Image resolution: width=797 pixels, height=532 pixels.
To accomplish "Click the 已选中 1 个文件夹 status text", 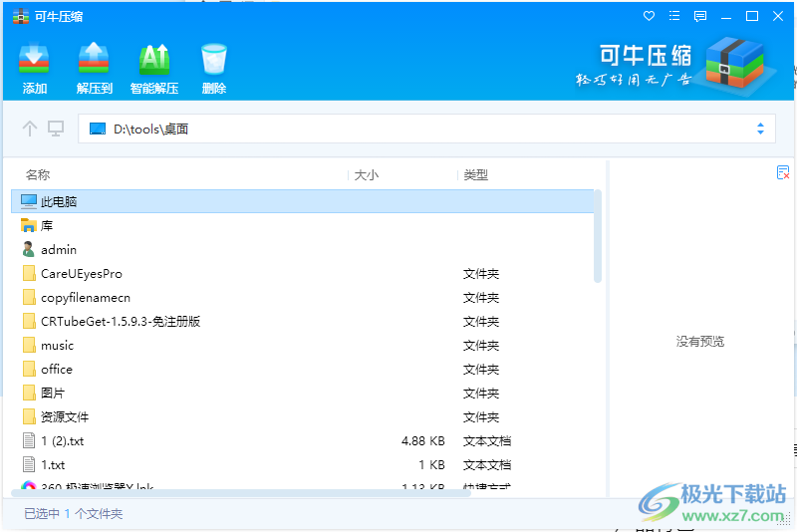I will [73, 514].
